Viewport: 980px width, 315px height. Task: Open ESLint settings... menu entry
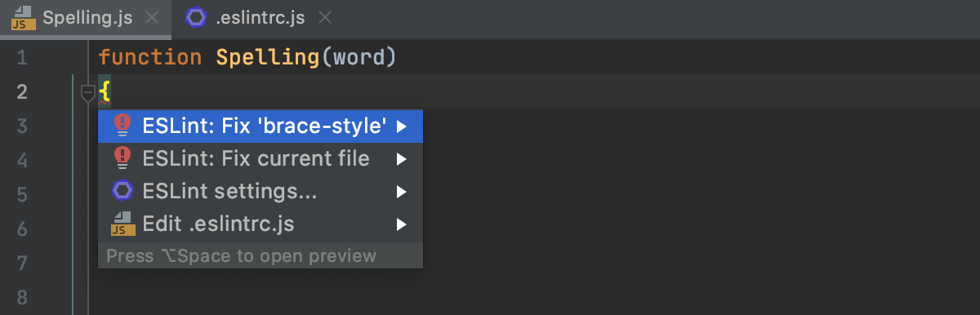click(260, 191)
